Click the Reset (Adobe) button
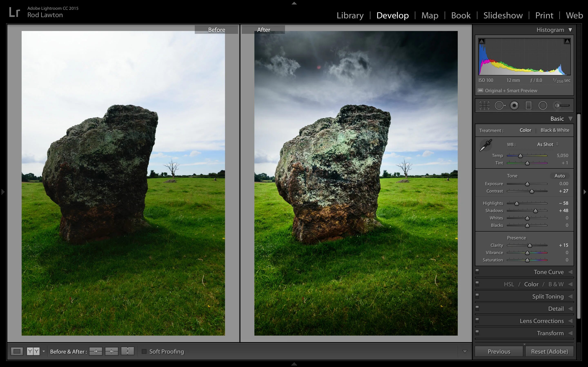This screenshot has width=588, height=367. [x=549, y=351]
